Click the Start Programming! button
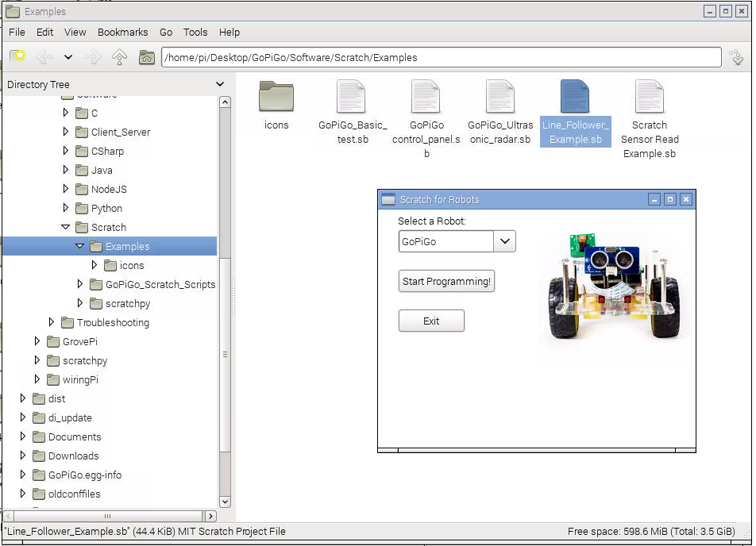 click(446, 281)
